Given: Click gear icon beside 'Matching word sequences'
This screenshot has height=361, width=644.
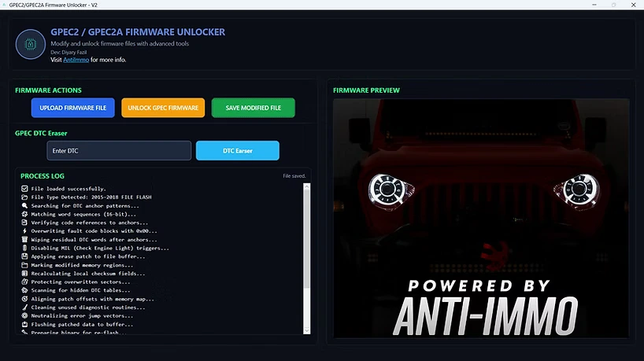Looking at the screenshot, I should (24, 214).
